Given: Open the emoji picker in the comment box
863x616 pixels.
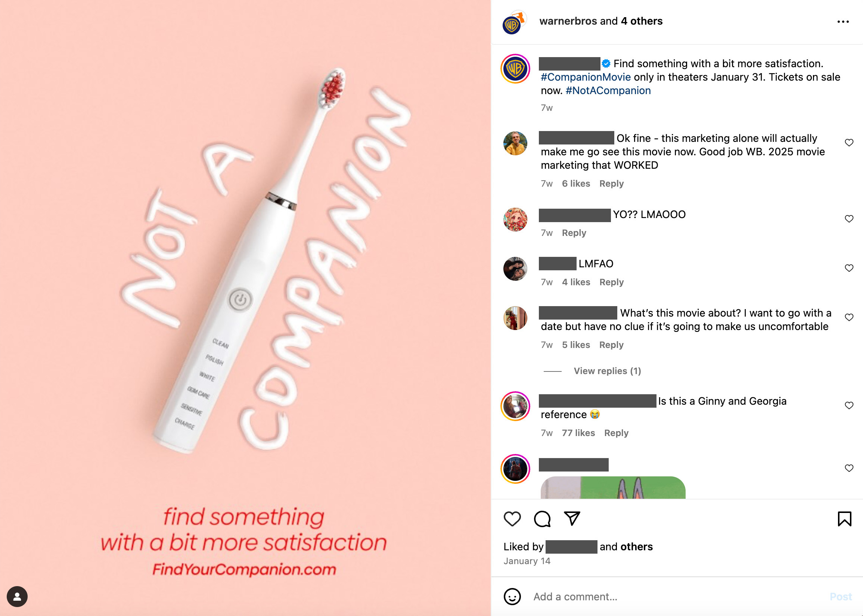Looking at the screenshot, I should pos(512,596).
